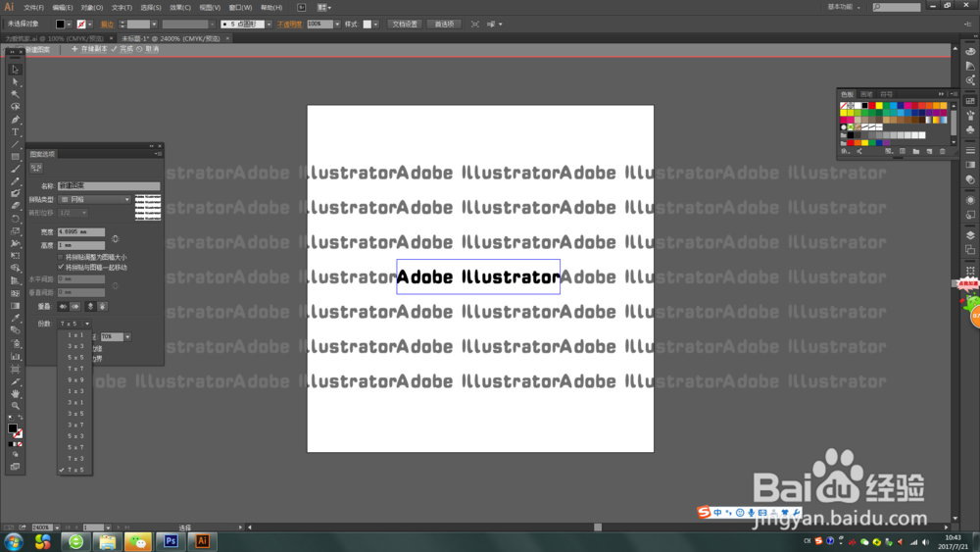Select the Magic Wand tool
The width and height of the screenshot is (980, 552).
pos(15,94)
